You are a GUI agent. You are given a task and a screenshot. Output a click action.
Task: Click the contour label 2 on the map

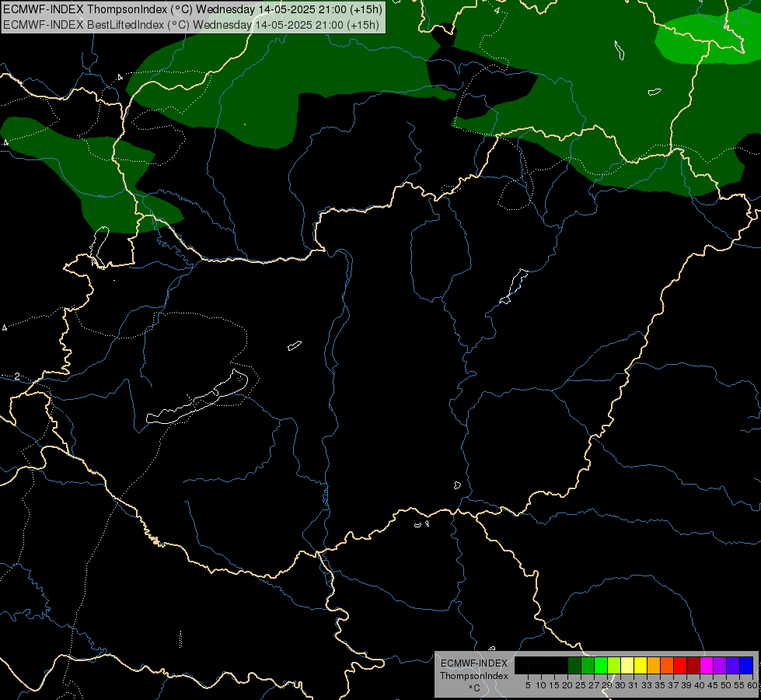17,376
